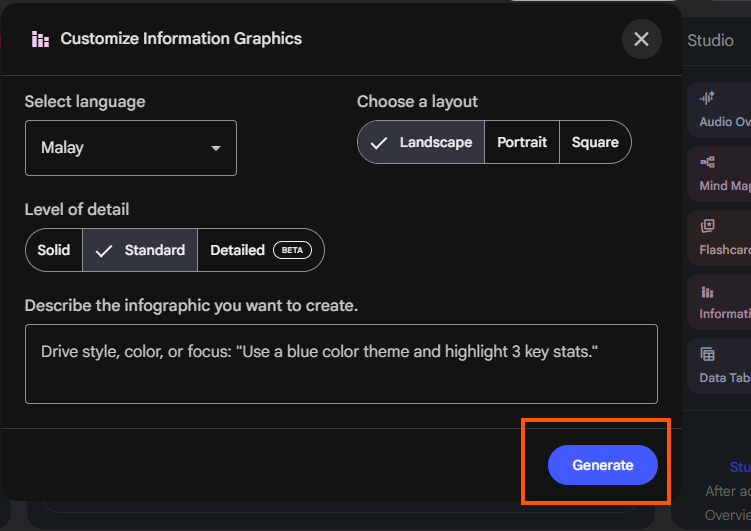Click the infographic description text box

pos(341,364)
